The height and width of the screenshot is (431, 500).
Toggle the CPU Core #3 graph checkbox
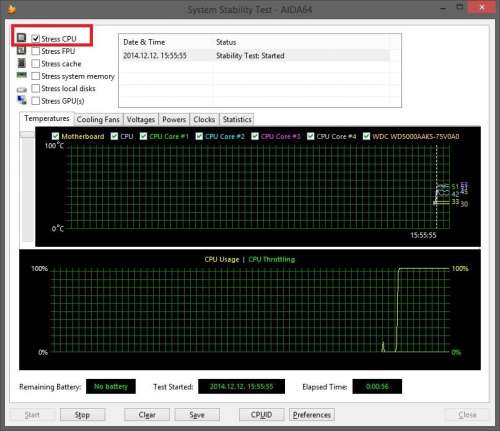(x=255, y=136)
